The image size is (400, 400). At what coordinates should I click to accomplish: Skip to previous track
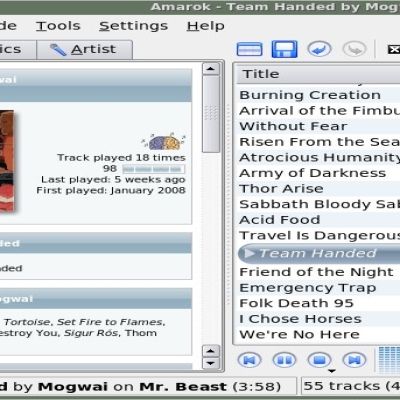(249, 360)
